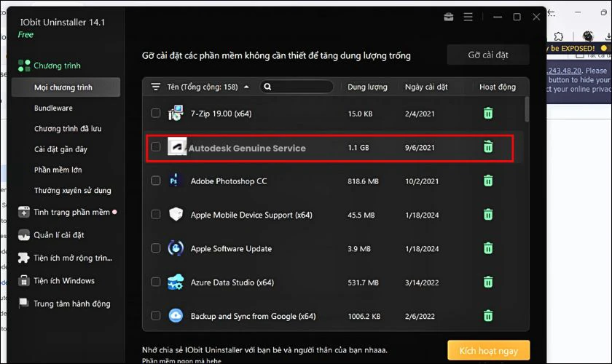Image resolution: width=612 pixels, height=364 pixels.
Task: Open Chương trình đã lưu
Action: point(68,129)
